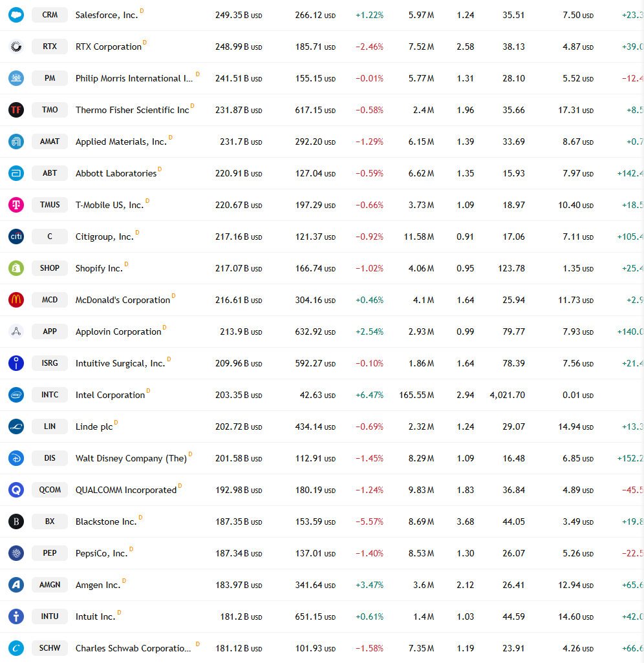Click Citigroup's 11.58 M volume value
644x663 pixels.
tap(419, 237)
